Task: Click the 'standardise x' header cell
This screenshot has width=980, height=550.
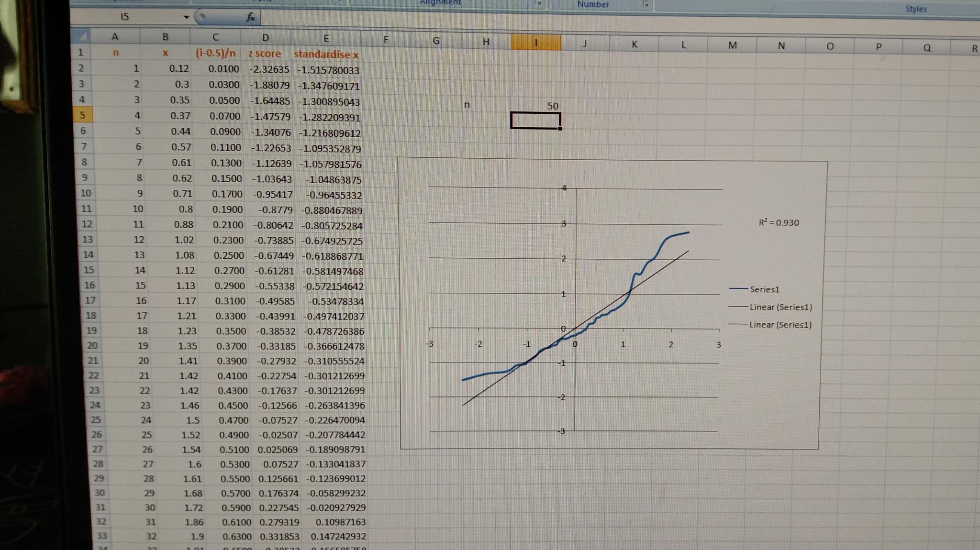Action: pos(326,54)
